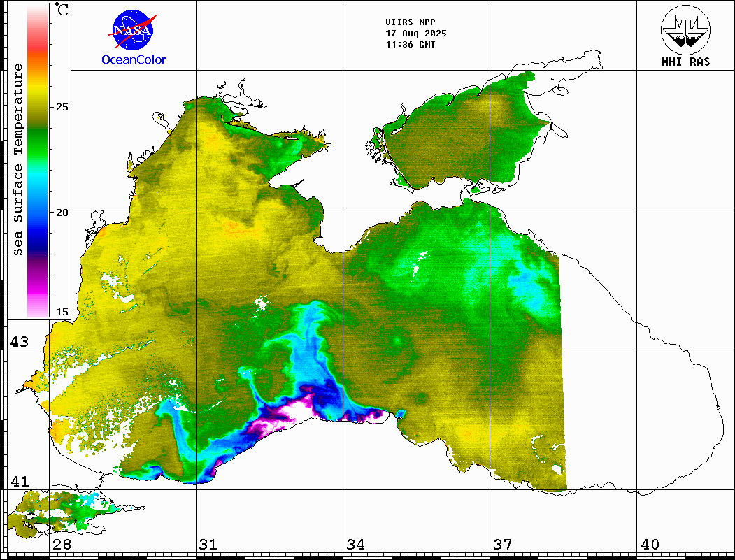Click the 20 degree legend tick label
The width and height of the screenshot is (735, 560).
pyautogui.click(x=62, y=213)
